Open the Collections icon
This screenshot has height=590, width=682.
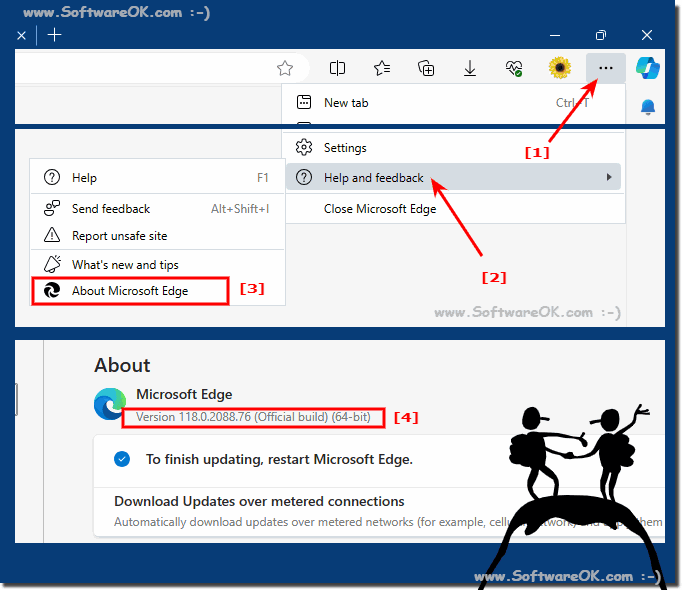point(426,68)
